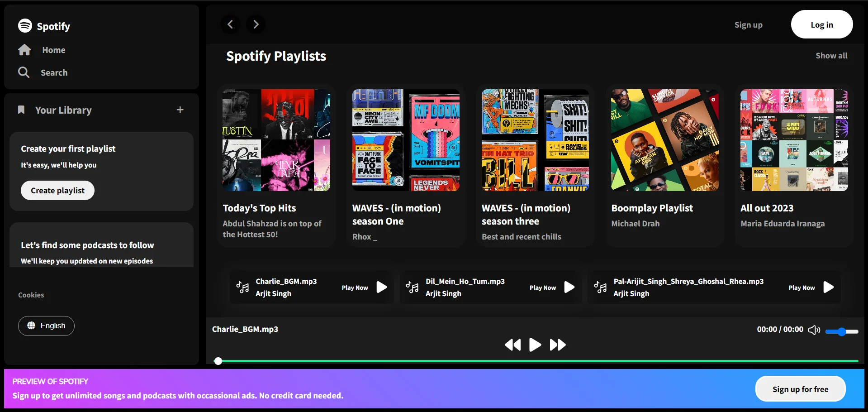Click Maria Eduarda Iranaga subtitle
This screenshot has width=868, height=412.
[783, 224]
